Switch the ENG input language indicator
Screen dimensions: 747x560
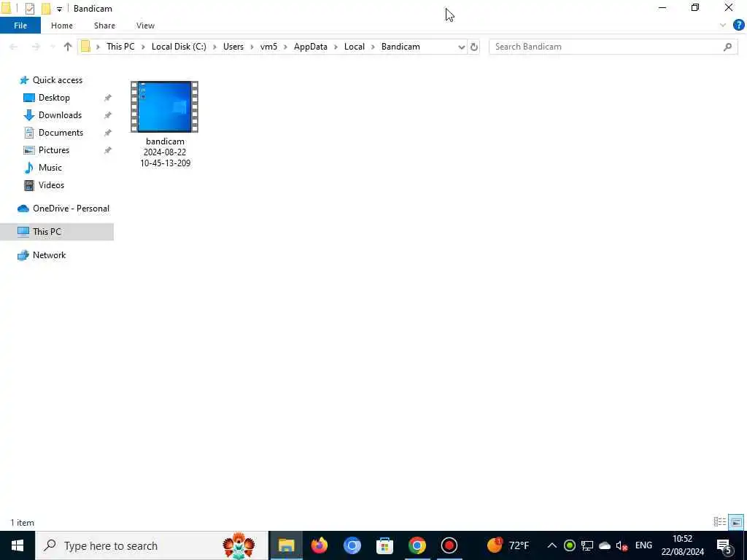coord(643,545)
